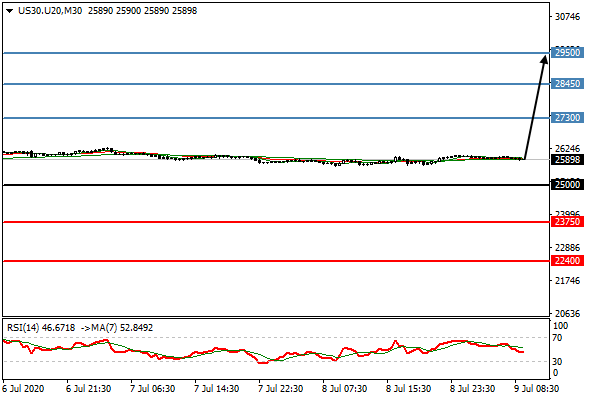The width and height of the screenshot is (590, 400).
Task: Click the 7 Jul 22:30 time axis label
Action: point(280,389)
